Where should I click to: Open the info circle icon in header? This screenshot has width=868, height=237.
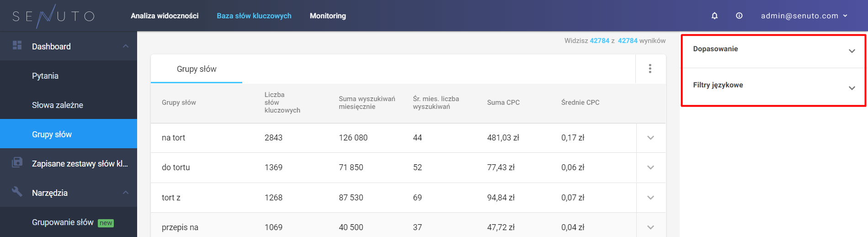pos(739,16)
